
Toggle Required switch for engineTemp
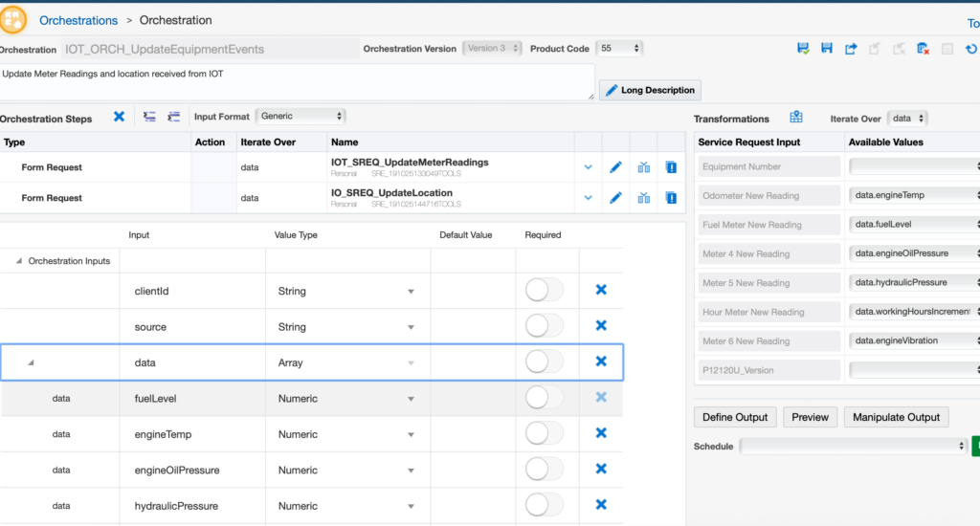click(544, 433)
